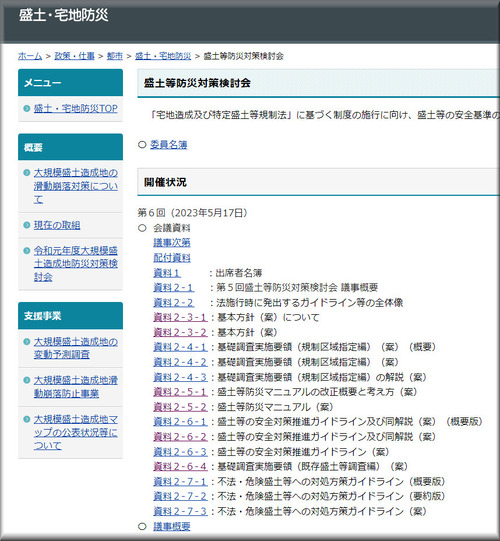Open 資料2-7-3 guideline draft
Screen dimensions: 500x541
[x=180, y=511]
